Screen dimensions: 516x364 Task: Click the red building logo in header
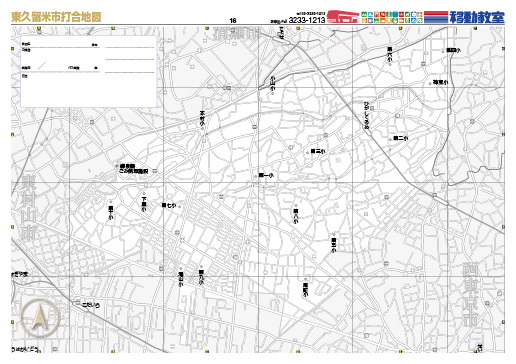pos(343,17)
